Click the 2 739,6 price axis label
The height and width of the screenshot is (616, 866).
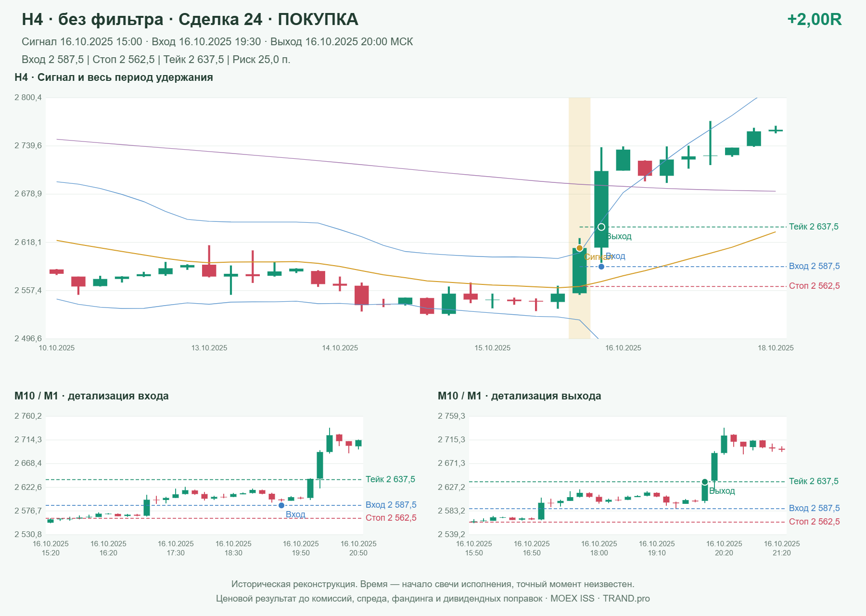coord(28,146)
